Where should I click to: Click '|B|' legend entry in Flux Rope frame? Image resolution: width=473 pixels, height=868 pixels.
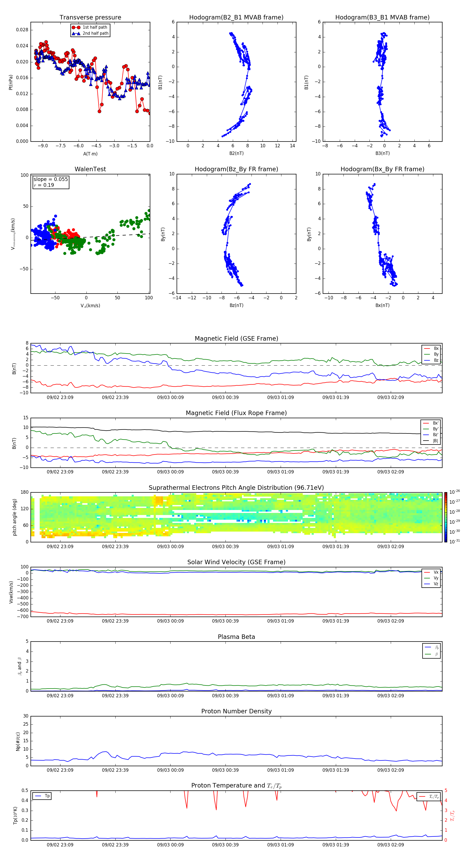click(431, 441)
